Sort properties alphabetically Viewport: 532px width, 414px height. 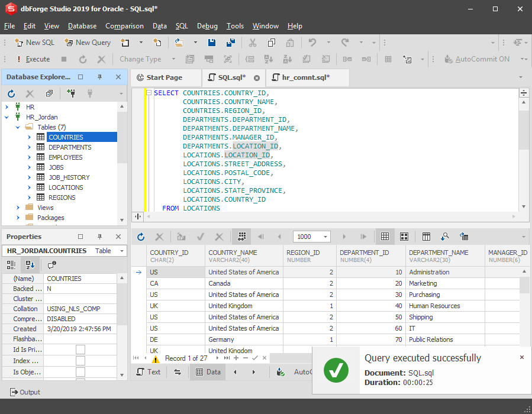coord(30,265)
